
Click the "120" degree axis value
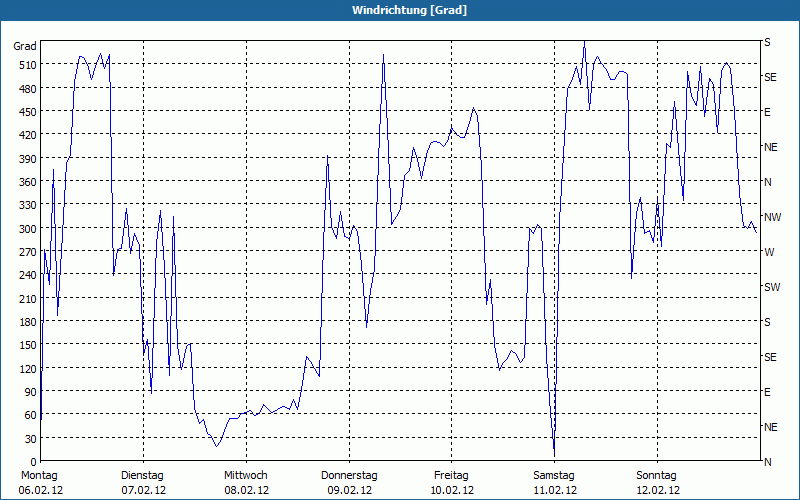[x=28, y=368]
